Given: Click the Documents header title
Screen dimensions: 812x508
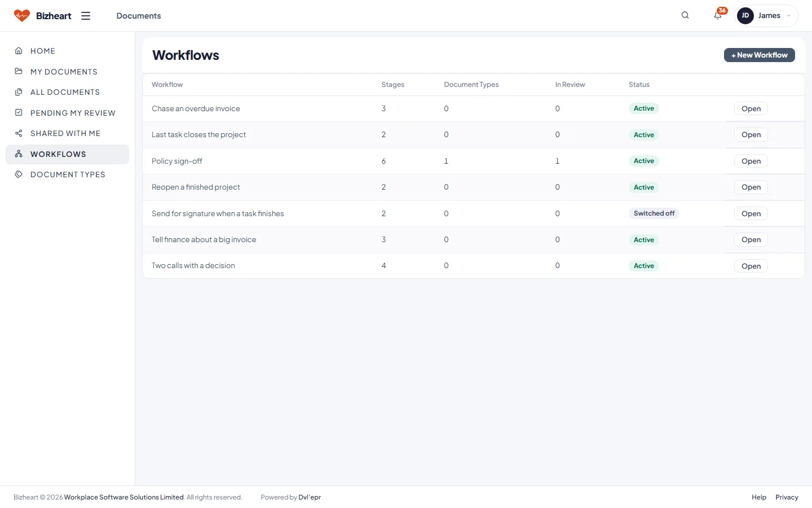Looking at the screenshot, I should tap(139, 16).
